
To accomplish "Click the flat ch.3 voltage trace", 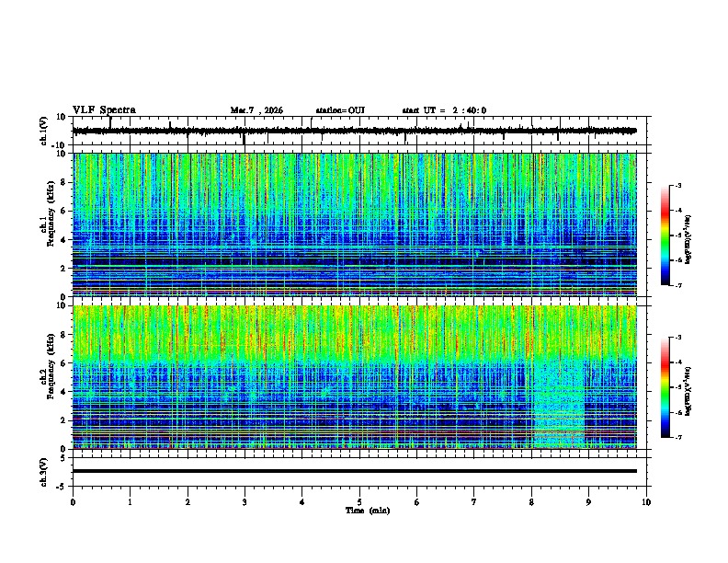I will [x=354, y=471].
